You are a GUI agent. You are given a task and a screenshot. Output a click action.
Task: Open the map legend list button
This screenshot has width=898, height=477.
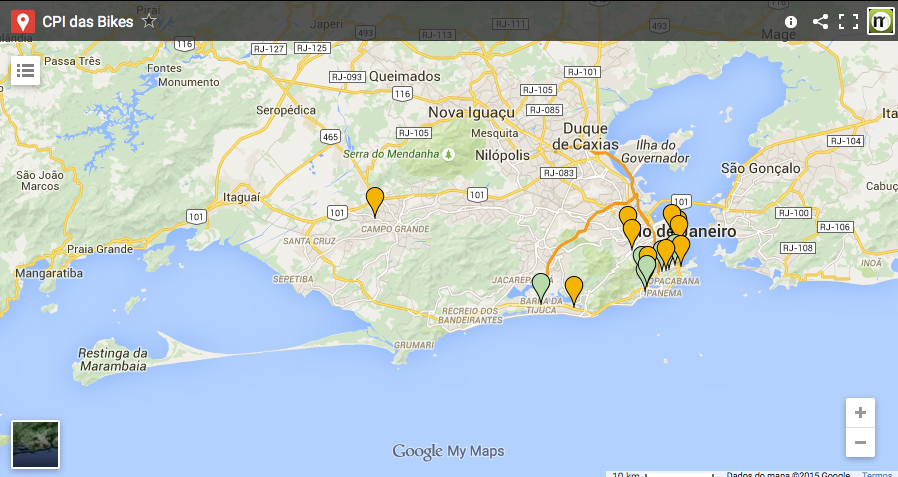25,70
